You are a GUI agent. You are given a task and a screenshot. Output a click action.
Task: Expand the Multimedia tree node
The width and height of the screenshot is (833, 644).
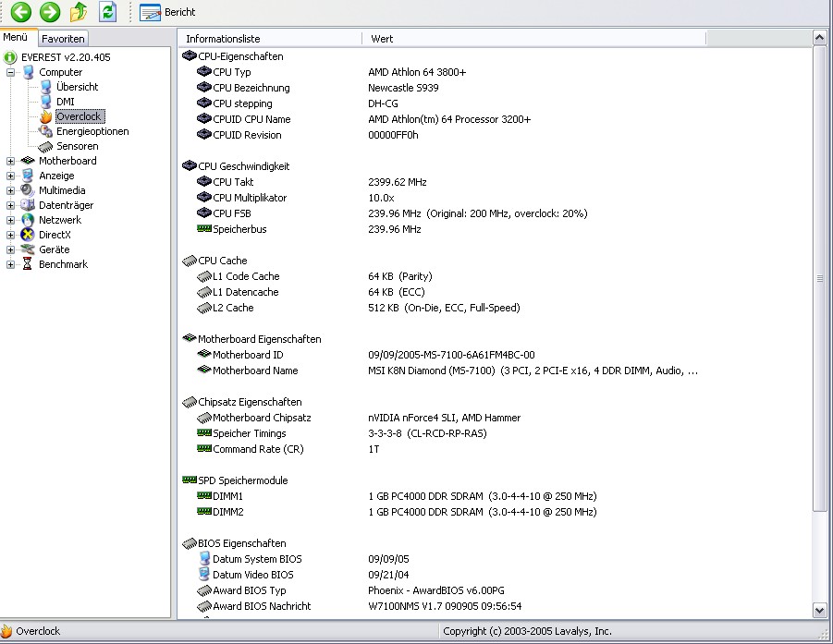click(x=10, y=190)
